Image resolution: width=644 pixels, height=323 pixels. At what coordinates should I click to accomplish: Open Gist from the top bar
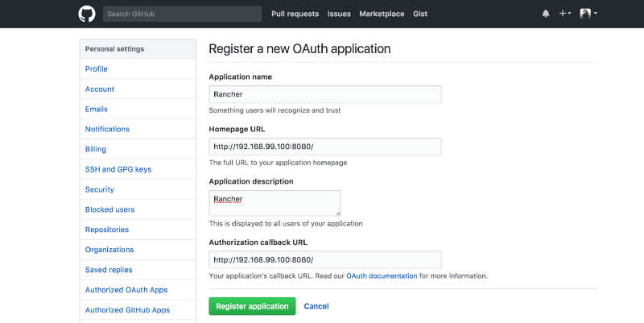(x=420, y=14)
